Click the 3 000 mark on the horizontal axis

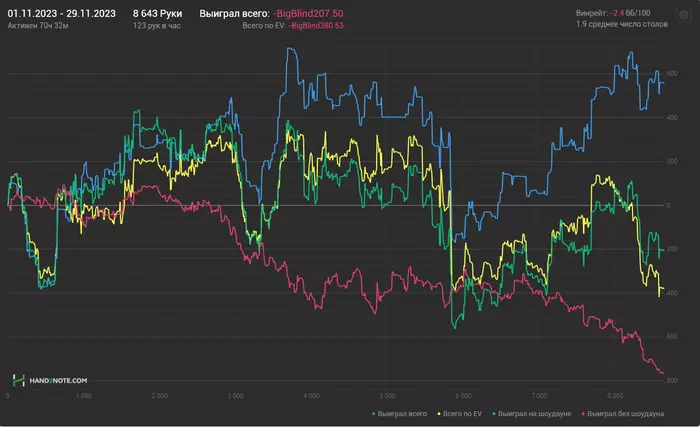(x=236, y=396)
